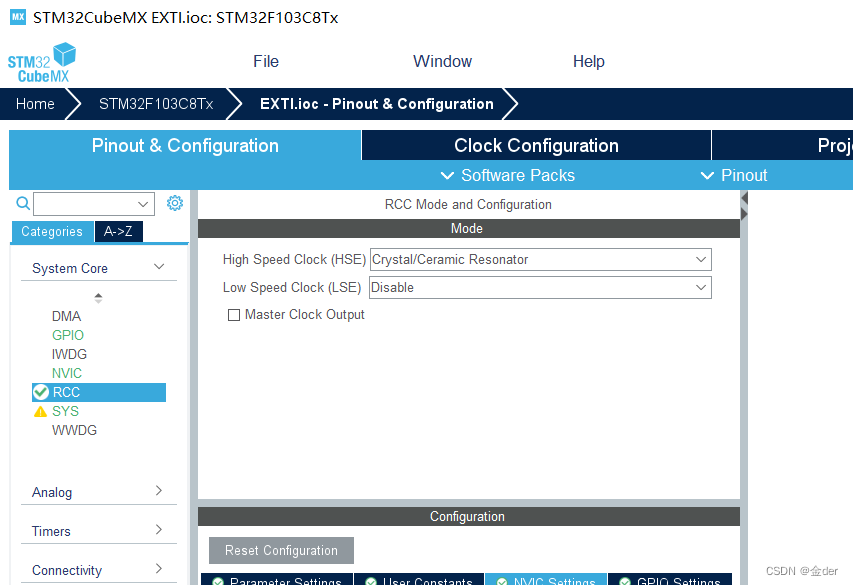Collapse the System Core category
This screenshot has height=585, width=853.
point(98,268)
